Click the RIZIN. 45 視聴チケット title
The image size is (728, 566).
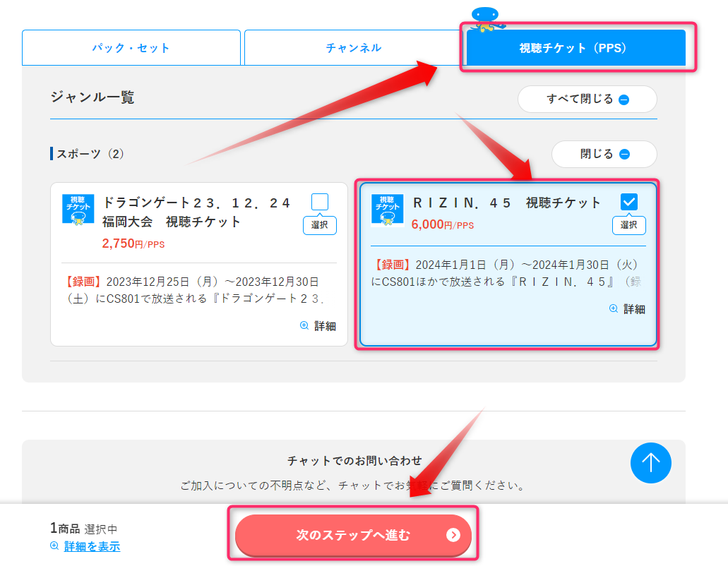(506, 203)
